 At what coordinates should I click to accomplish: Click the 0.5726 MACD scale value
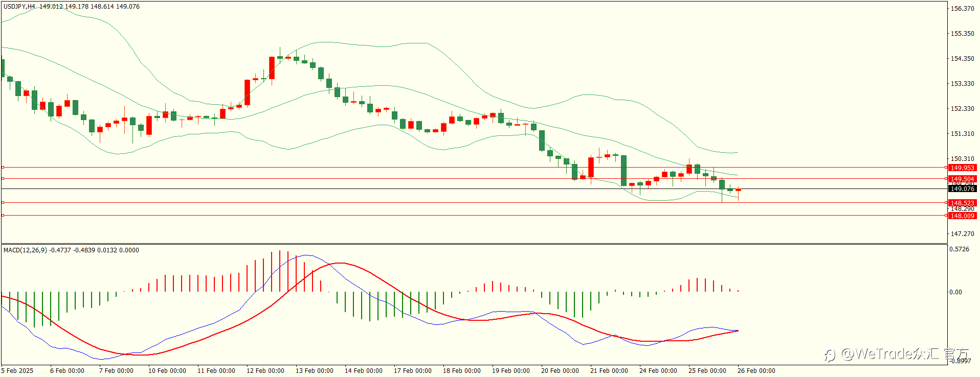(959, 249)
